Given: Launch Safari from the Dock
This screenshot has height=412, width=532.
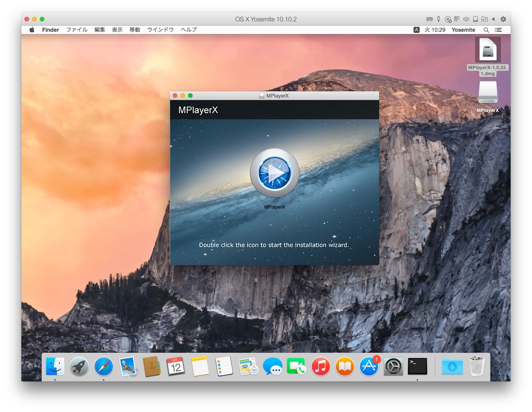Looking at the screenshot, I should click(x=104, y=367).
